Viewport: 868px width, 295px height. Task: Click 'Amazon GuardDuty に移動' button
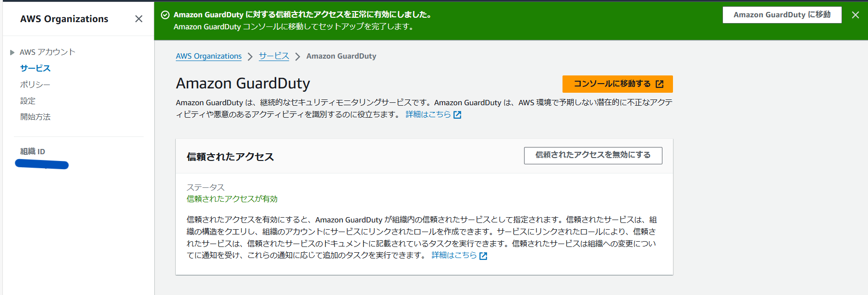[782, 15]
